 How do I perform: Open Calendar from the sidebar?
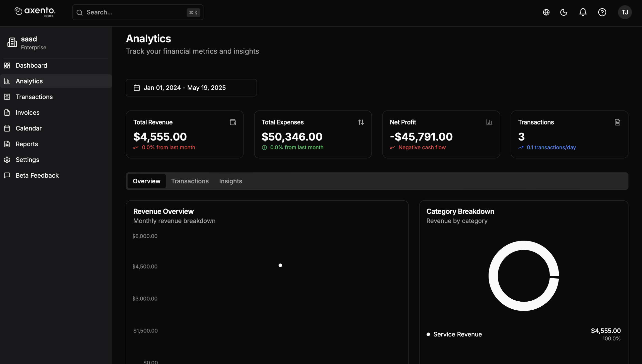pos(56,128)
